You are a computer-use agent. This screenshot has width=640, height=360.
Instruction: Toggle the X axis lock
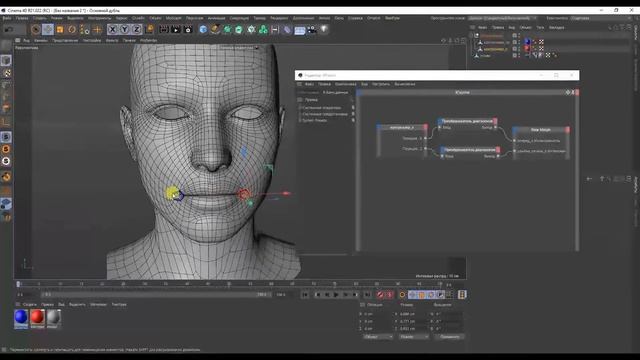coord(112,29)
